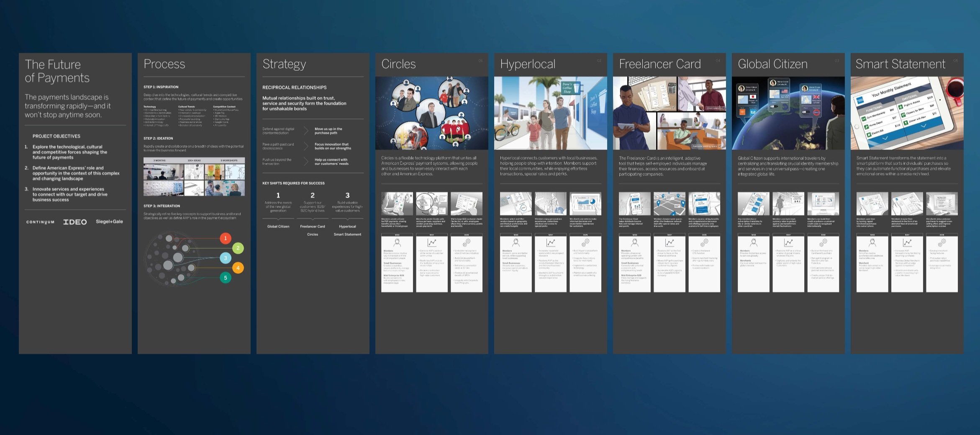This screenshot has height=435, width=980.
Task: Click the chart icon in Freelancer Card Why card
Action: coord(670,242)
